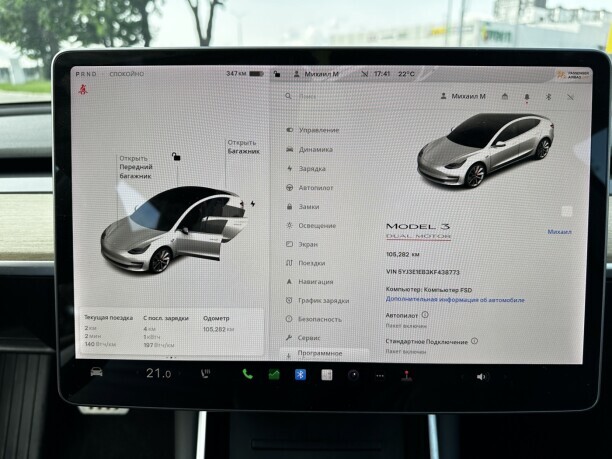
Task: Tap the PRND gear indicator
Action: [x=86, y=74]
